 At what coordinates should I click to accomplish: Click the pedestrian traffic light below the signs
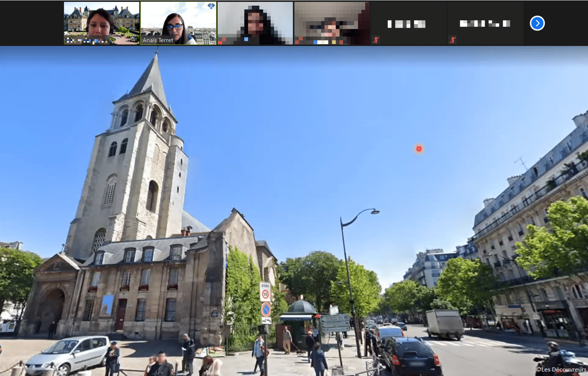262,330
